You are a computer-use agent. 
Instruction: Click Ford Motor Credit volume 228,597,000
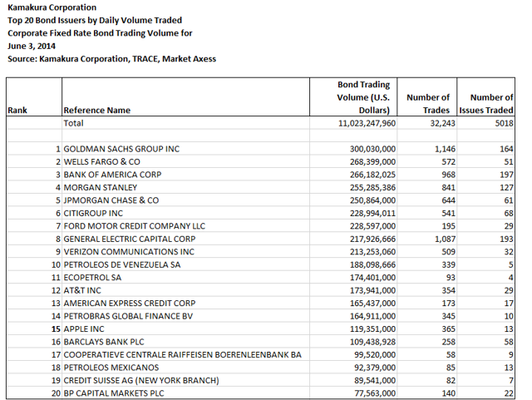click(x=373, y=226)
